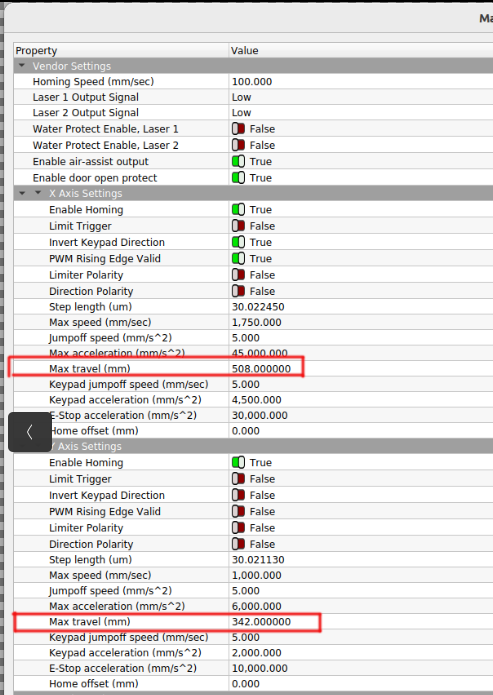The image size is (493, 695).
Task: Toggle Y Axis Direction Polarity switch
Action: (239, 544)
